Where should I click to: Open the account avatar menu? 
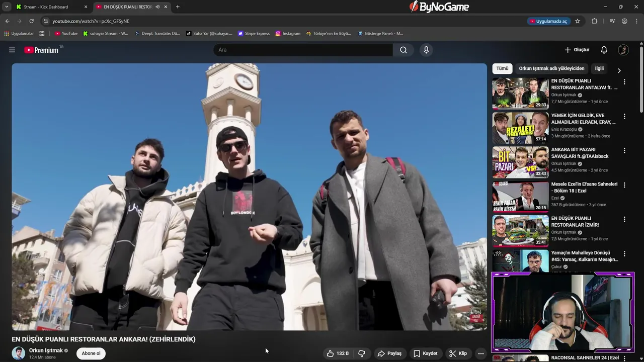click(623, 50)
